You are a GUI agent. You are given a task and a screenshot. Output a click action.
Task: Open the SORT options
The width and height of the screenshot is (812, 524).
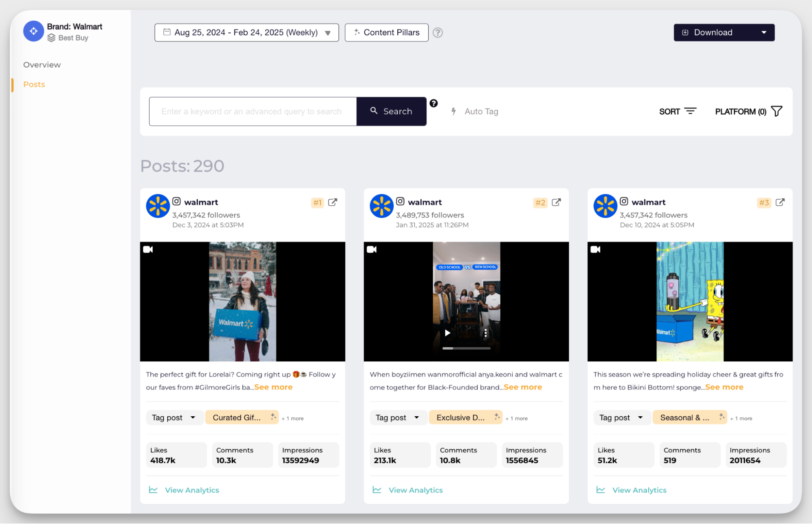click(678, 111)
